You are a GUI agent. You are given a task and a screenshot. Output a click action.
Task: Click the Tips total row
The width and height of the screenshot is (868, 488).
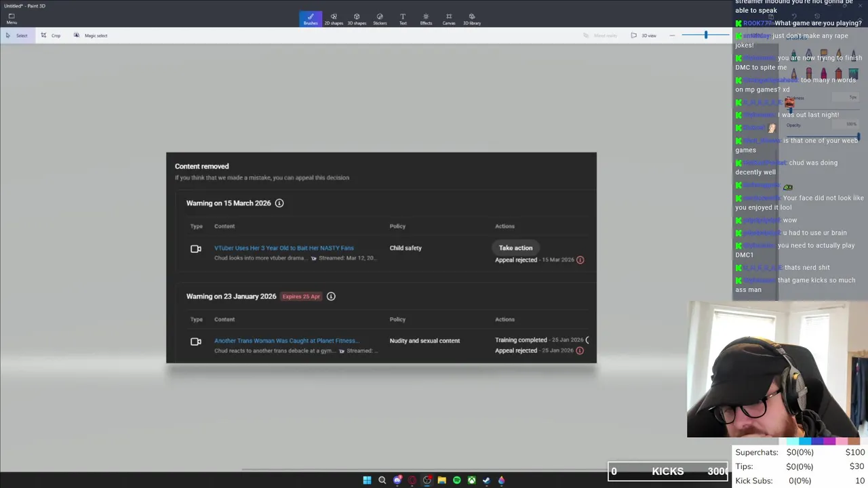(x=800, y=466)
